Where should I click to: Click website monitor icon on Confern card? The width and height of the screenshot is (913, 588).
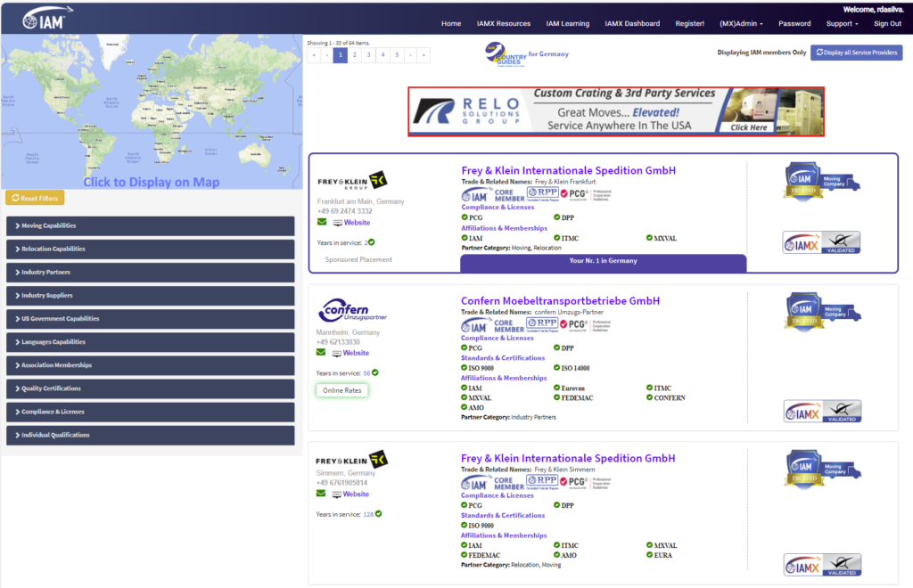pos(336,354)
